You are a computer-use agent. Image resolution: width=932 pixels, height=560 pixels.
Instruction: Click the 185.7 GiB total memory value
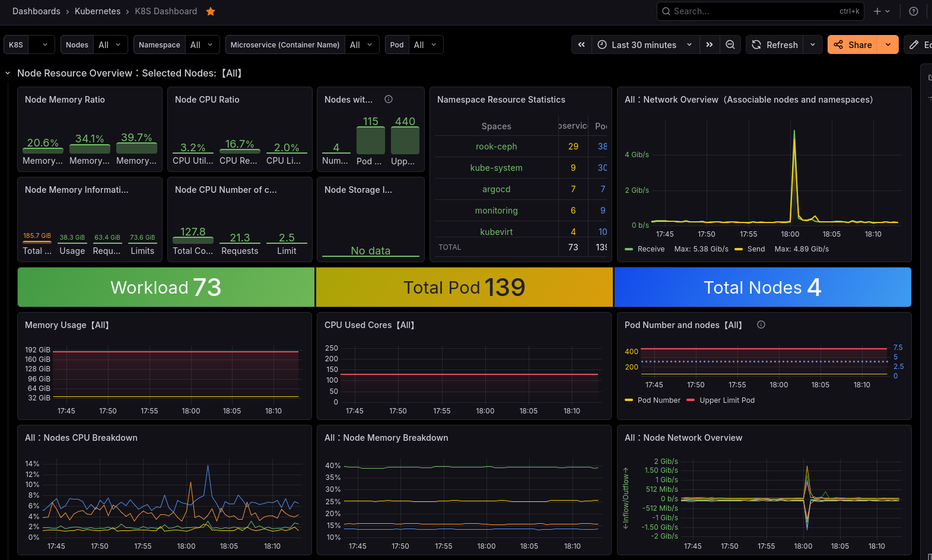point(37,236)
